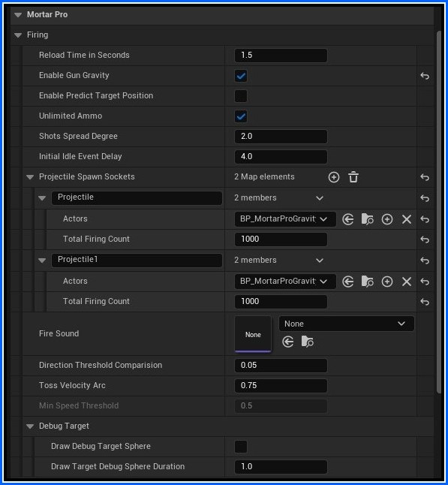Viewport: 448px width, 485px height.
Task: Empty Projectile Spawn Sockets with trash icon
Action: [353, 177]
